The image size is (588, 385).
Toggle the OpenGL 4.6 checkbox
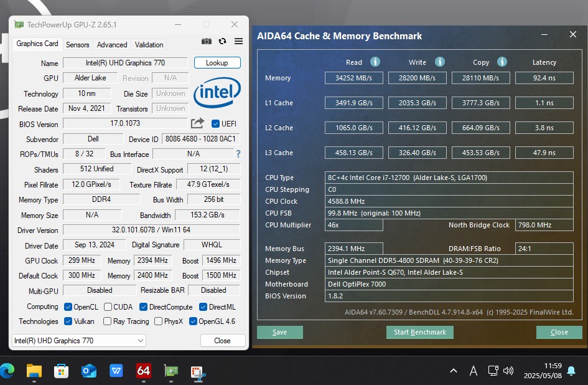pos(193,321)
